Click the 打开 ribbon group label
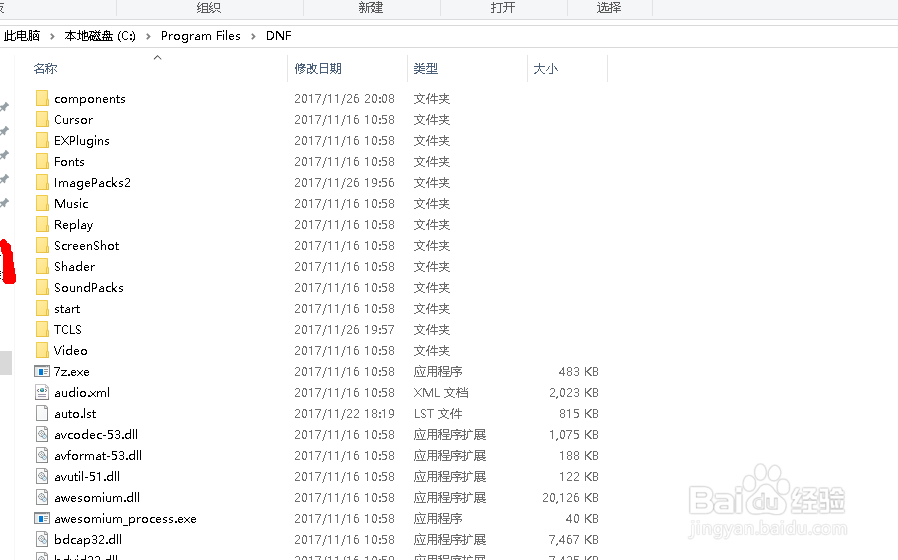The image size is (898, 560). (503, 7)
